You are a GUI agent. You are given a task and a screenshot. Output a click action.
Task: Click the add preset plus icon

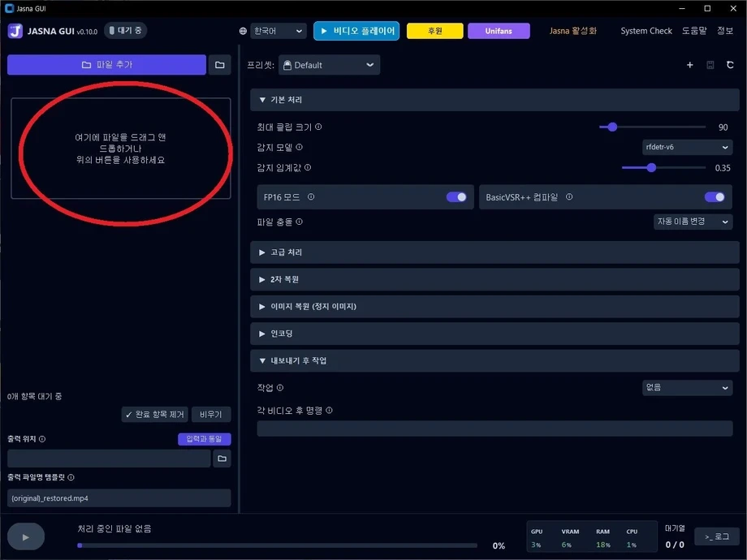(689, 65)
